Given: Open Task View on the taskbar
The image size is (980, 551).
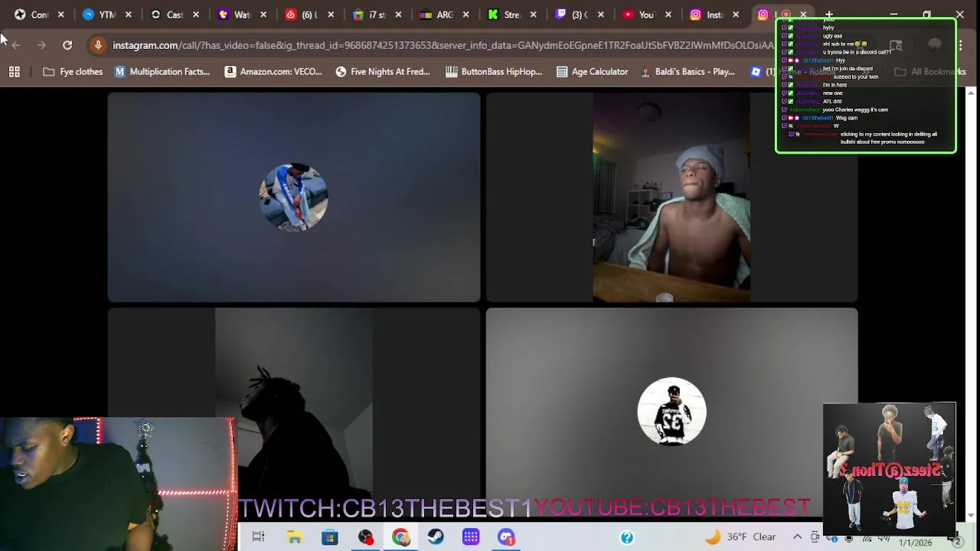Looking at the screenshot, I should click(x=258, y=537).
